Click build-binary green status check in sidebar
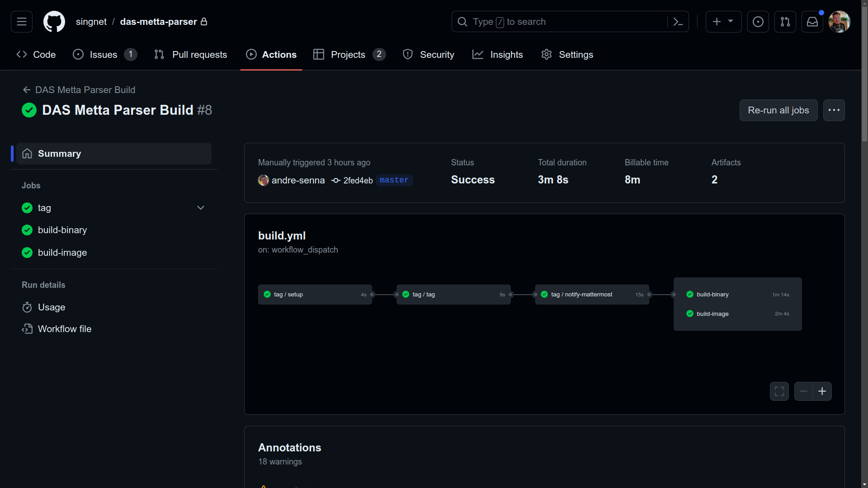The width and height of the screenshot is (868, 488). coord(27,230)
